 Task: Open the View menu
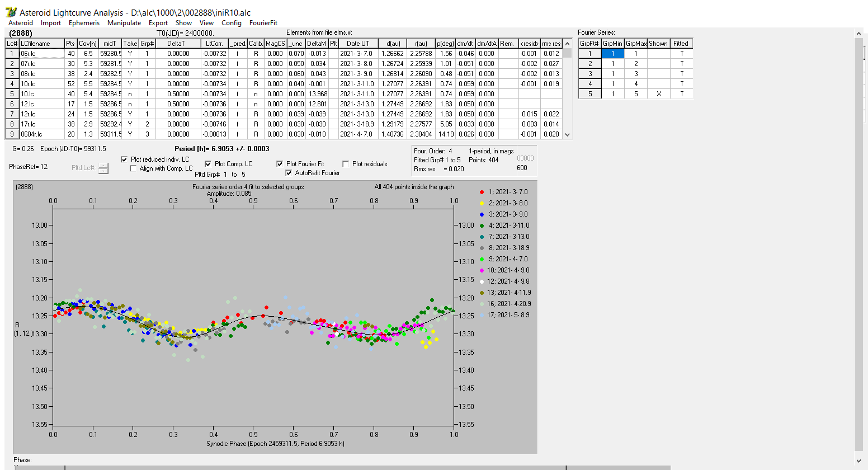pyautogui.click(x=206, y=23)
